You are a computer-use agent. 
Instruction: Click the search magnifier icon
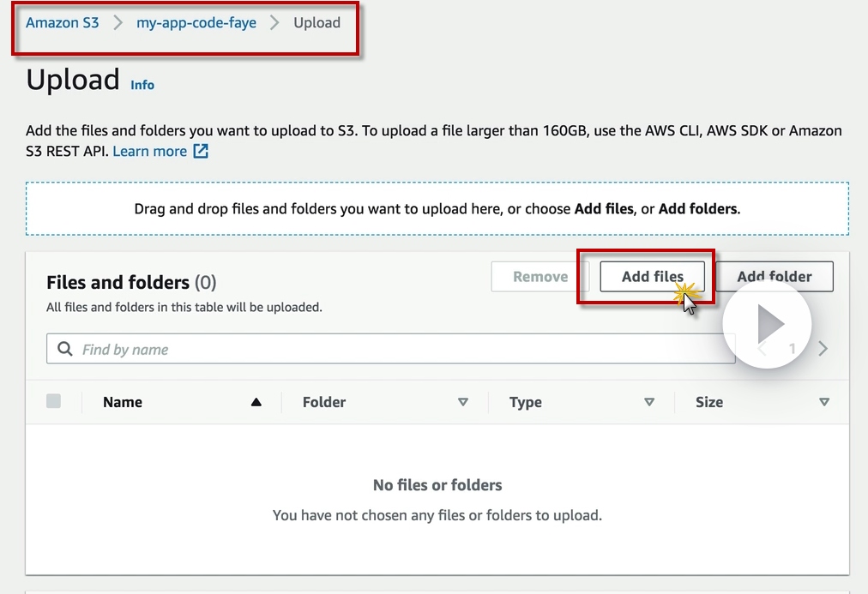coord(64,349)
